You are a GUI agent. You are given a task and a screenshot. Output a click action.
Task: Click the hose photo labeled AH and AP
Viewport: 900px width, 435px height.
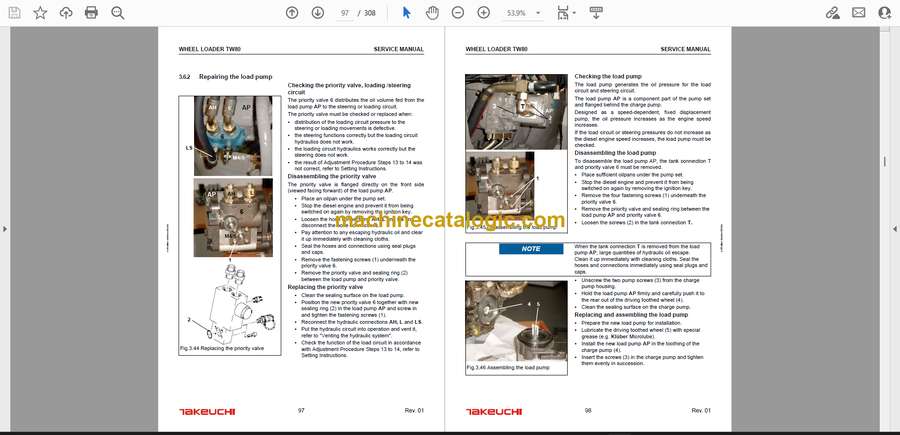(233, 136)
